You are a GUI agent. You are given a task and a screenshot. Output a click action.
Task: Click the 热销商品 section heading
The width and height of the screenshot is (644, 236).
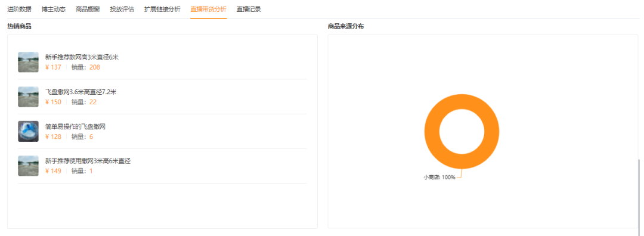[19, 27]
